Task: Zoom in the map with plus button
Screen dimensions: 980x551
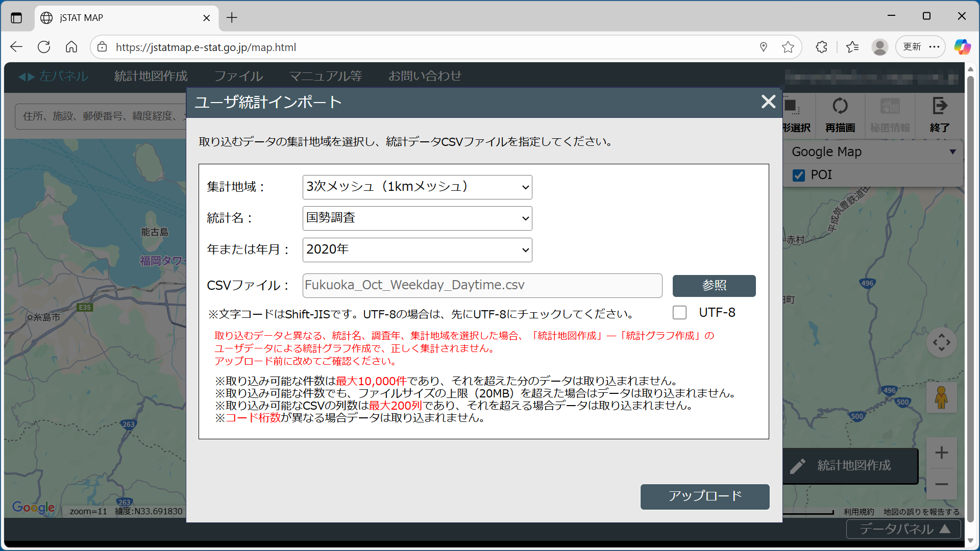Action: (941, 453)
